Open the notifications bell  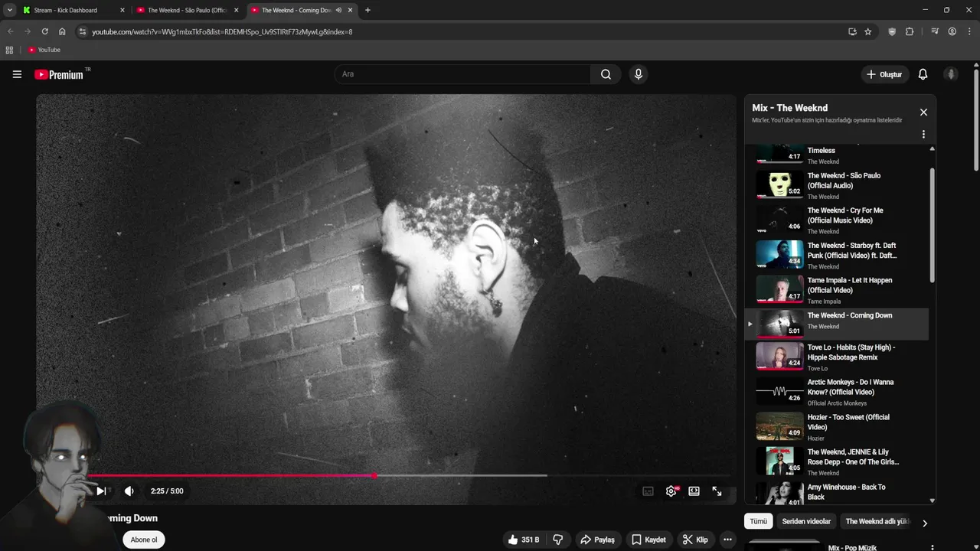click(923, 74)
